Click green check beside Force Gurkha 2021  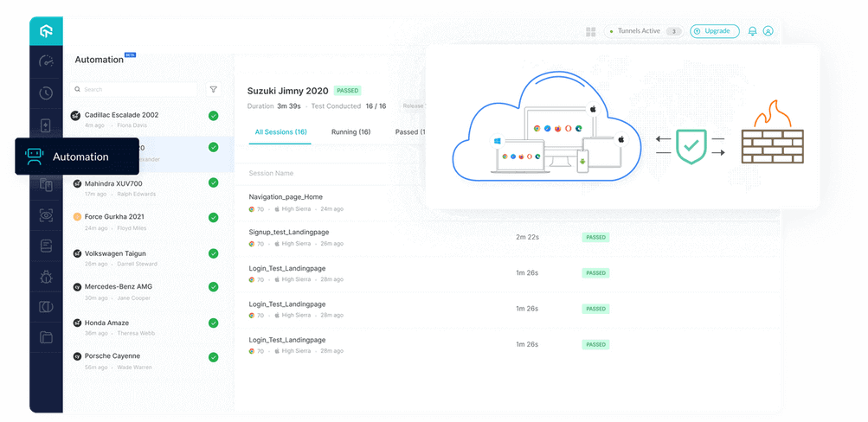coord(213,217)
